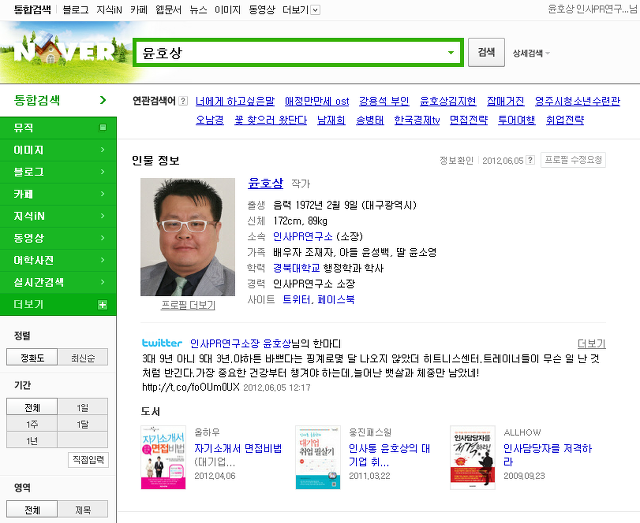Open the 페이스북 site link
The height and width of the screenshot is (523, 640).
(336, 299)
